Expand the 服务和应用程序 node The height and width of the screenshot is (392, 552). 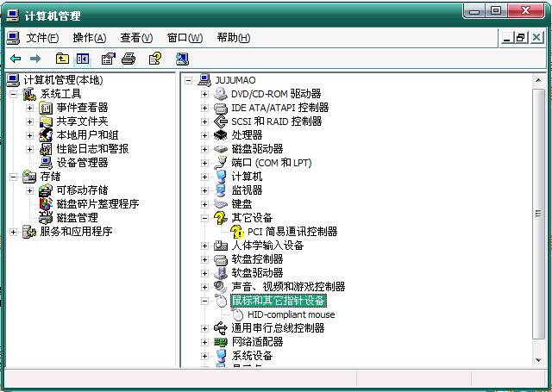tap(14, 232)
